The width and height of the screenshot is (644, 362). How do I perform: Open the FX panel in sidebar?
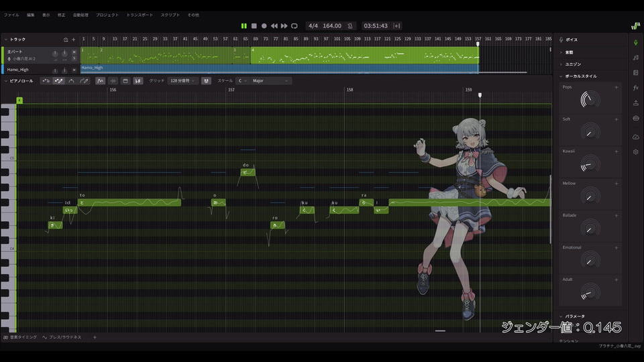[635, 88]
